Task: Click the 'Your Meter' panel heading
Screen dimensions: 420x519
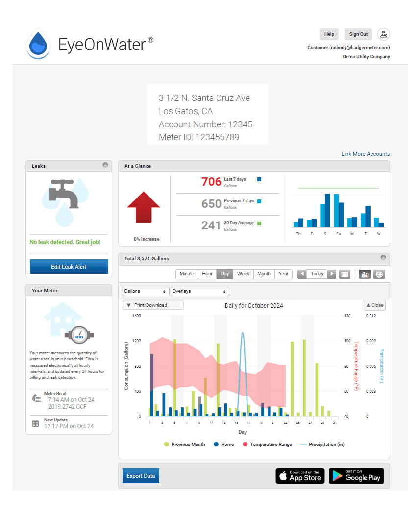Action: (x=45, y=290)
